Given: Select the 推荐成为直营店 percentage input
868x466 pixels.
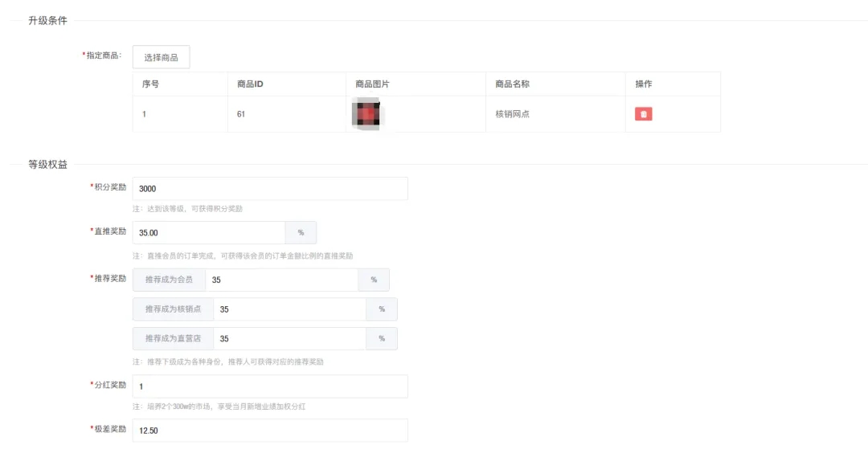Looking at the screenshot, I should tap(289, 339).
